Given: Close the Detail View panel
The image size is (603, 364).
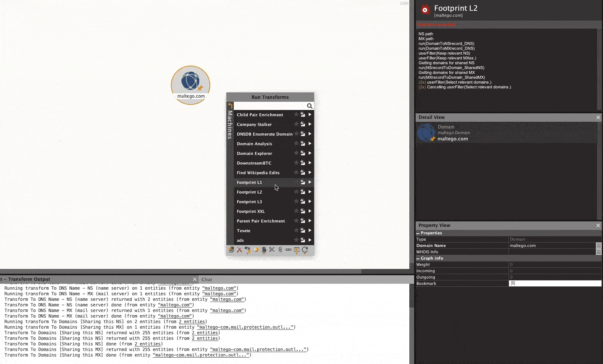Looking at the screenshot, I should click(x=598, y=117).
